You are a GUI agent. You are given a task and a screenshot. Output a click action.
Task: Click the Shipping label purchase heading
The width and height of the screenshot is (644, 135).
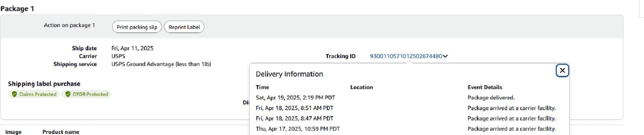click(x=44, y=84)
